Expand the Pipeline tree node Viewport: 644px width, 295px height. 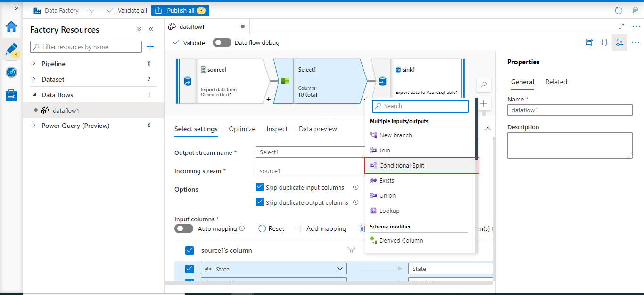click(33, 64)
